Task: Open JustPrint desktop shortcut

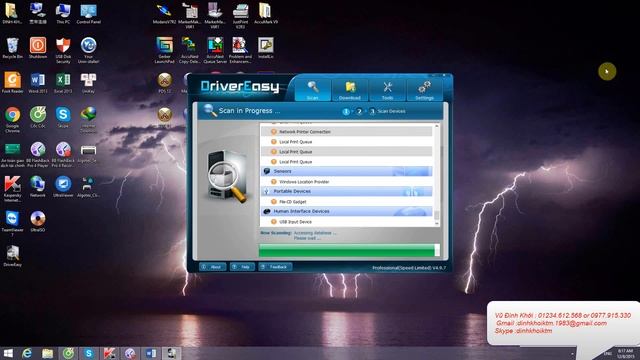Action: [x=240, y=16]
